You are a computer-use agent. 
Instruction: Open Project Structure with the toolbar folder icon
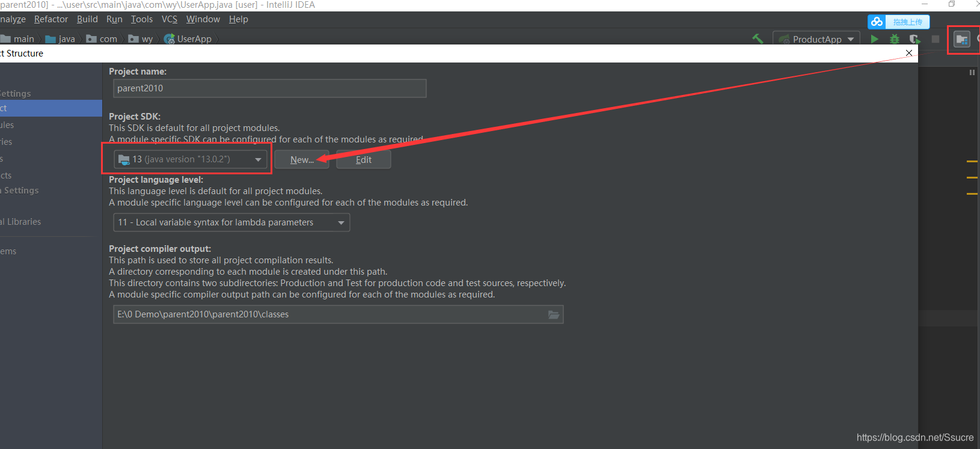point(962,40)
